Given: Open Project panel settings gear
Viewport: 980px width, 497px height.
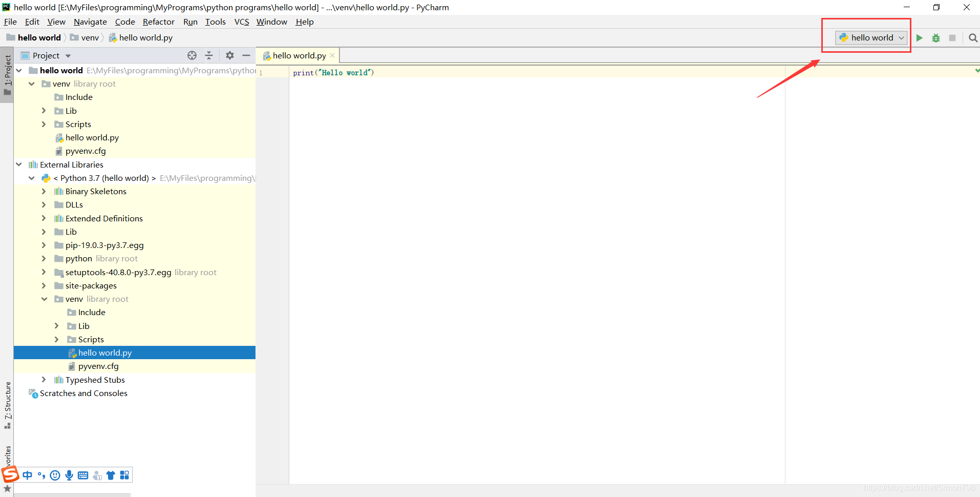Looking at the screenshot, I should pyautogui.click(x=230, y=55).
